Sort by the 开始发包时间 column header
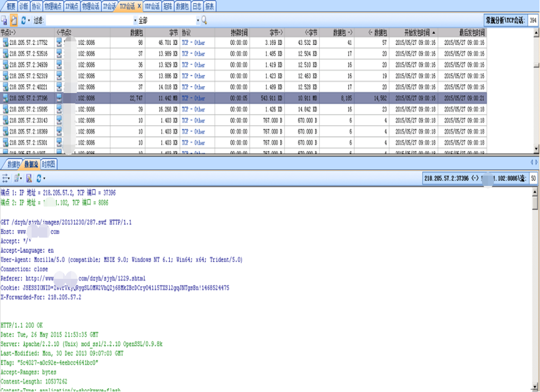This screenshot has width=540, height=392. click(416, 32)
